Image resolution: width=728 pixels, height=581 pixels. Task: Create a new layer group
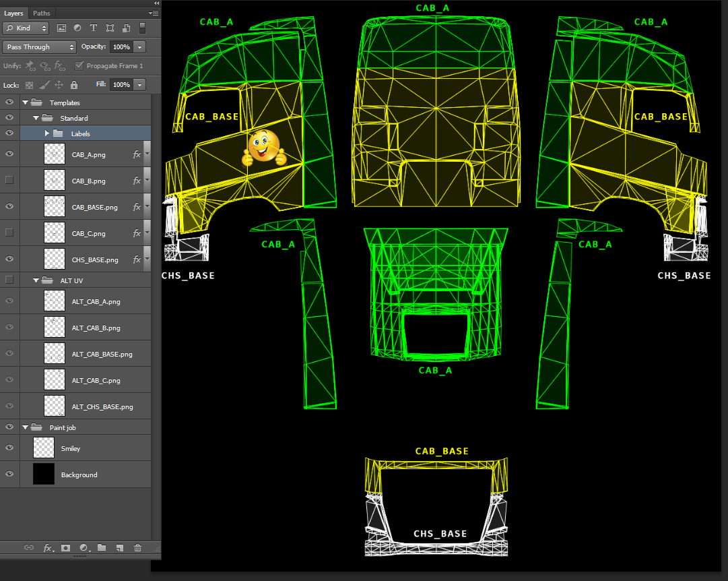[102, 548]
